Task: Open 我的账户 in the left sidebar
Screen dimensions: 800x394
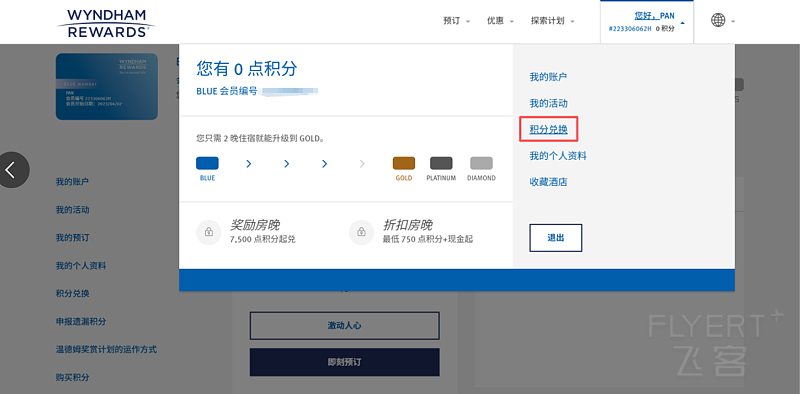Action: tap(72, 182)
